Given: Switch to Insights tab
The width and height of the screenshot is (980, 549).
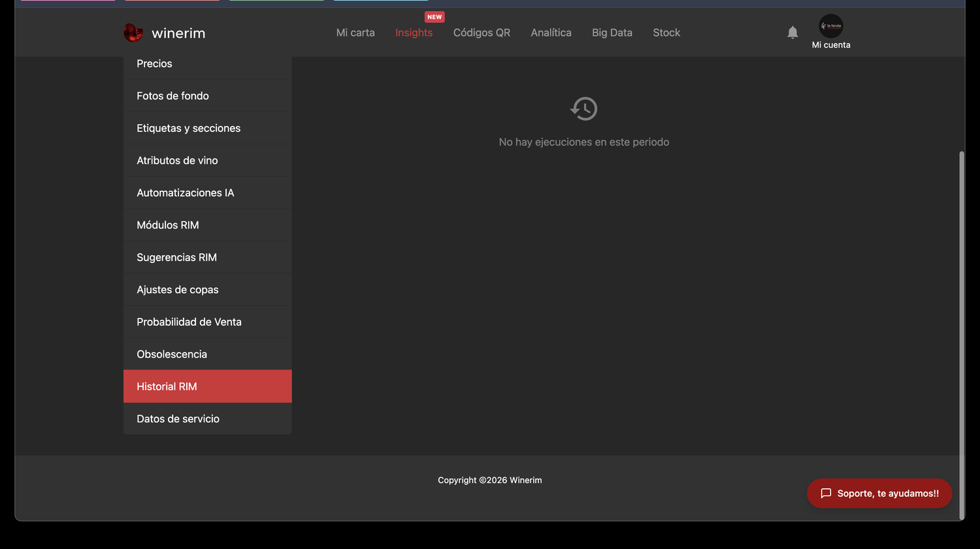Looking at the screenshot, I should 414,33.
